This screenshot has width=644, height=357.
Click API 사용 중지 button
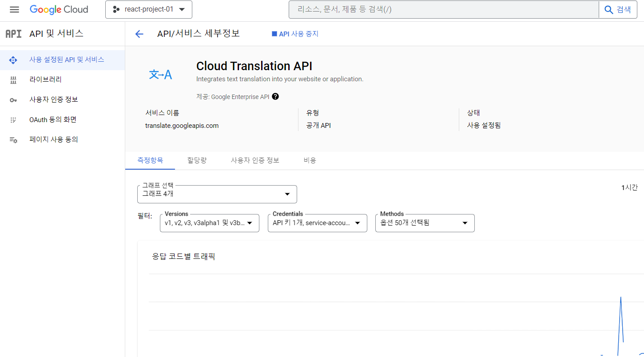click(295, 34)
